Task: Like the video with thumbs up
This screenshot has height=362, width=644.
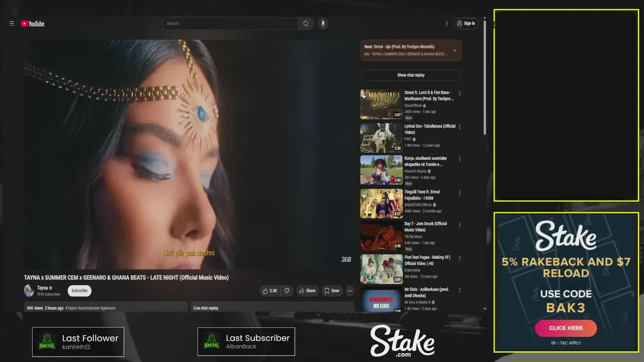Action: [x=270, y=291]
